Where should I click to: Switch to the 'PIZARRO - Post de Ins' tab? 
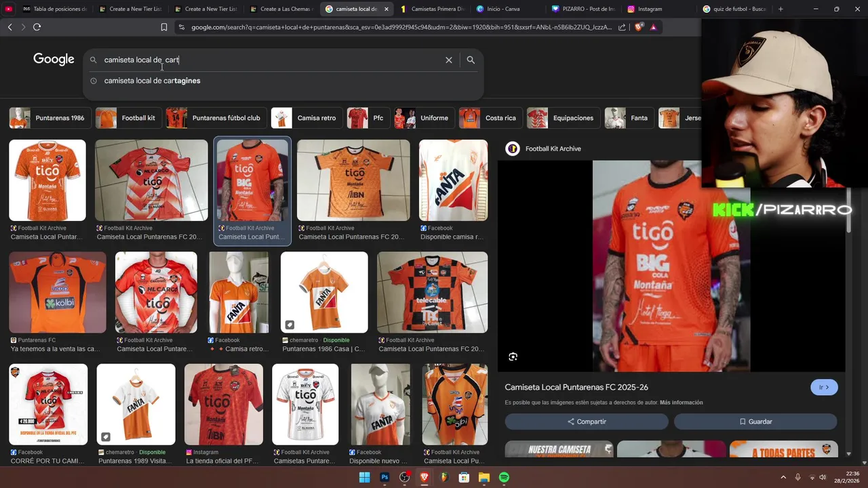tap(584, 9)
